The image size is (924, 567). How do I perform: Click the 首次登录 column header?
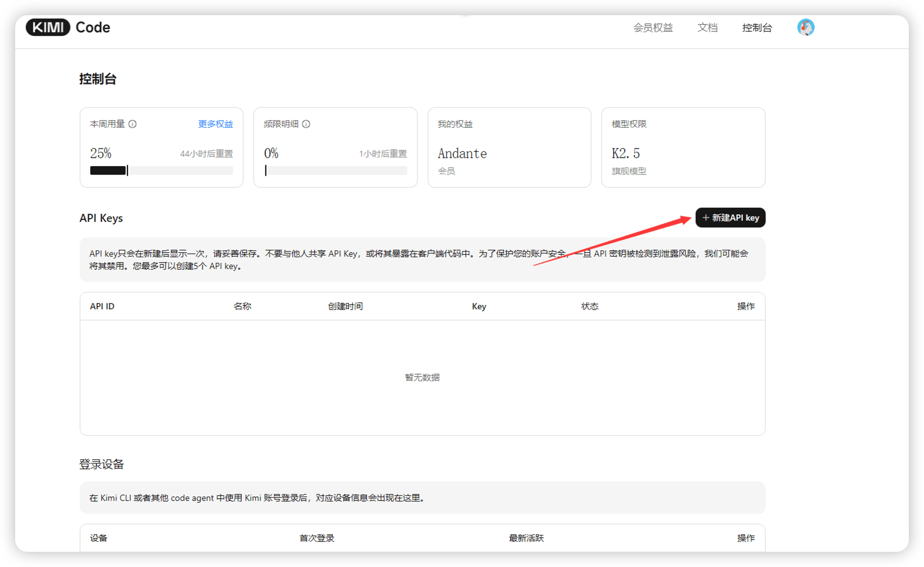pos(317,538)
